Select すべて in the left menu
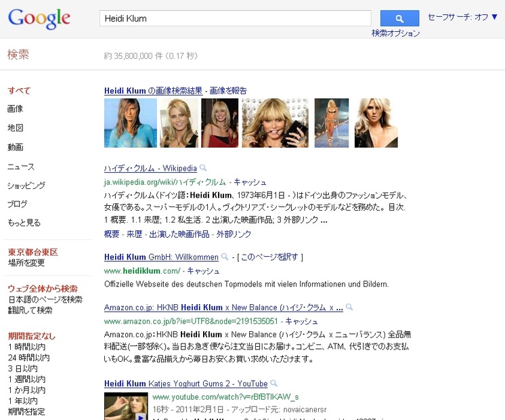 [x=19, y=91]
